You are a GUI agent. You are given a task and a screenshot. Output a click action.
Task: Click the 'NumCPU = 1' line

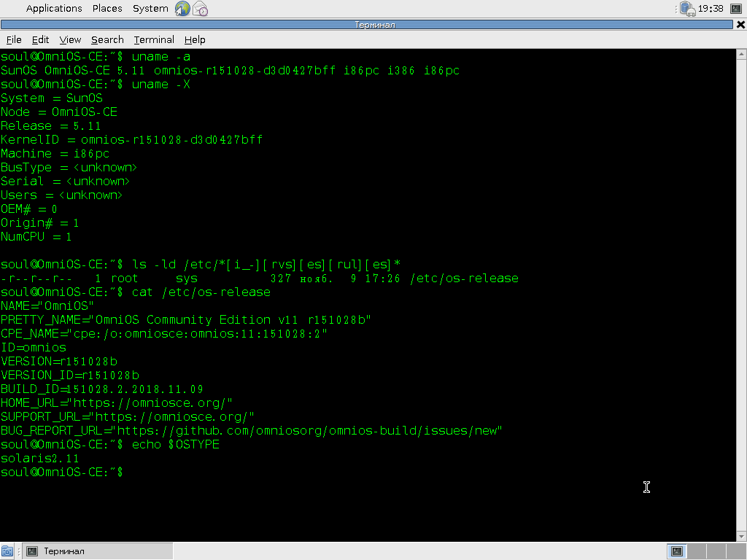tap(36, 237)
